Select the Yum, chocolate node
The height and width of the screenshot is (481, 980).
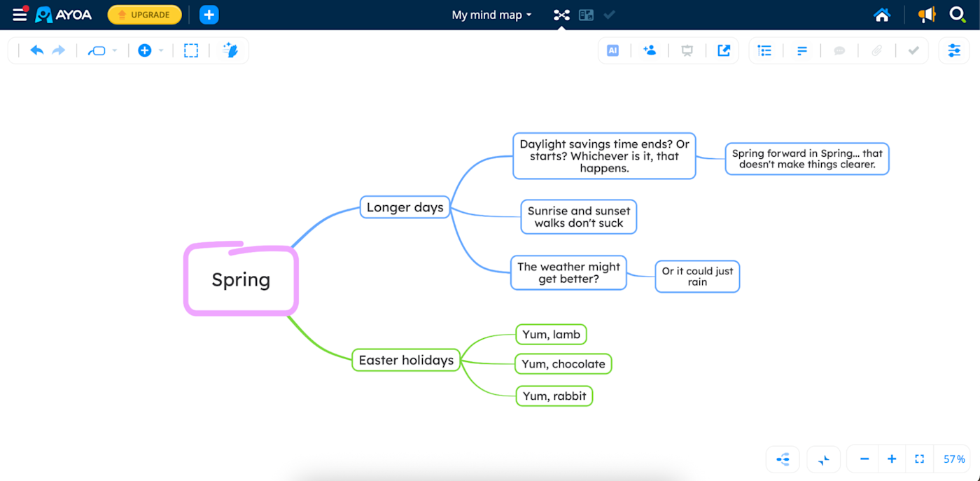[x=563, y=363]
